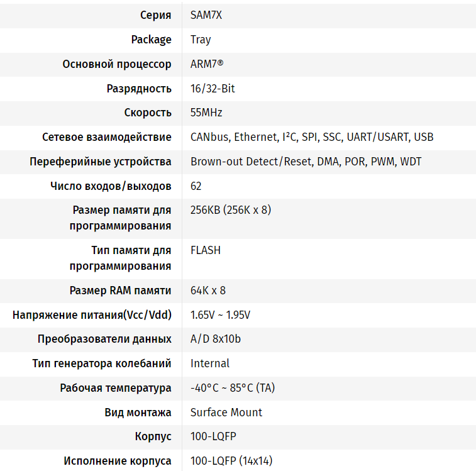
Task: Click the 1.65V ~ 1.95V voltage value
Action: click(x=221, y=314)
